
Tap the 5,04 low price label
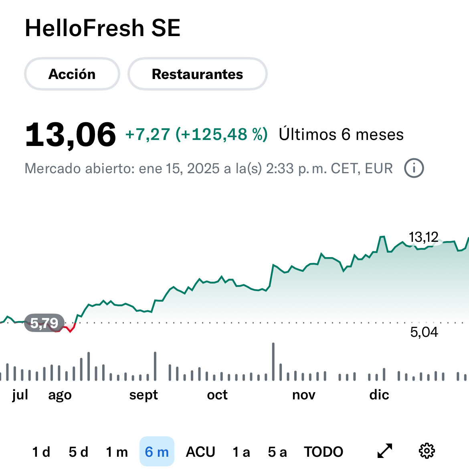tap(424, 332)
